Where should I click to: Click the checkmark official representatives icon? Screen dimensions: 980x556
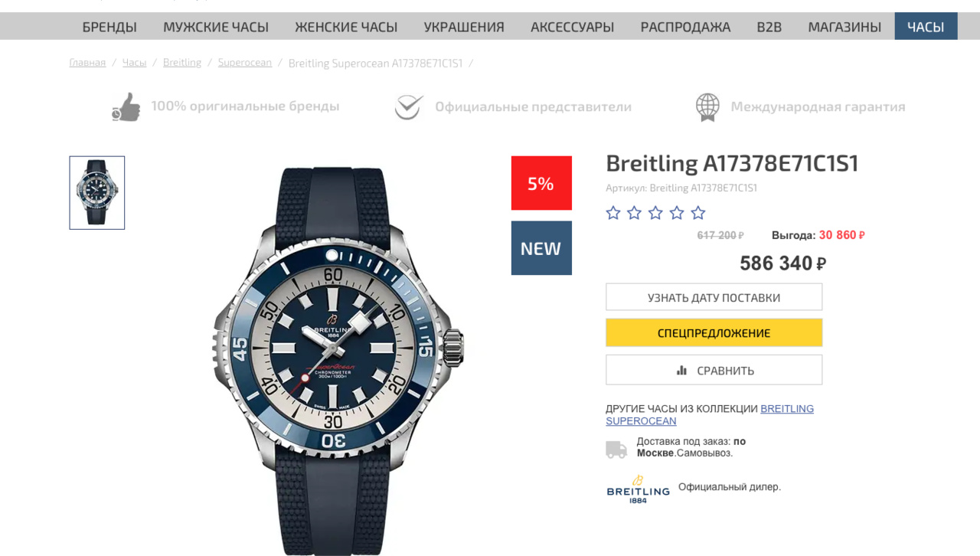(x=409, y=107)
